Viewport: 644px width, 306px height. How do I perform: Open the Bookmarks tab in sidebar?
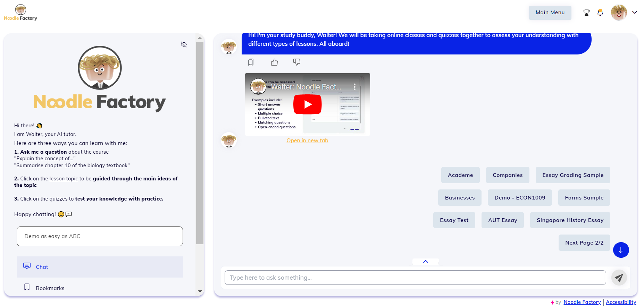(x=100, y=288)
